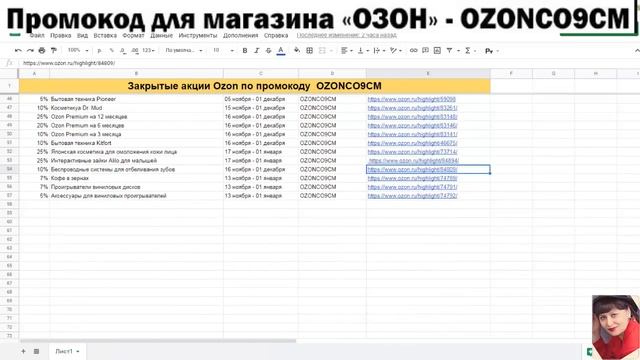Screen dimensions: 640x360
Task: Open the Правка menu
Action: pyautogui.click(x=60, y=36)
